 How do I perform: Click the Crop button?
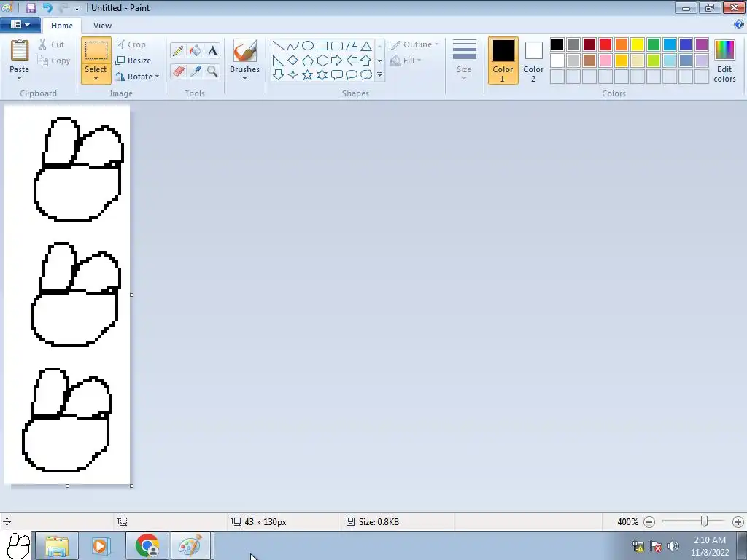131,44
